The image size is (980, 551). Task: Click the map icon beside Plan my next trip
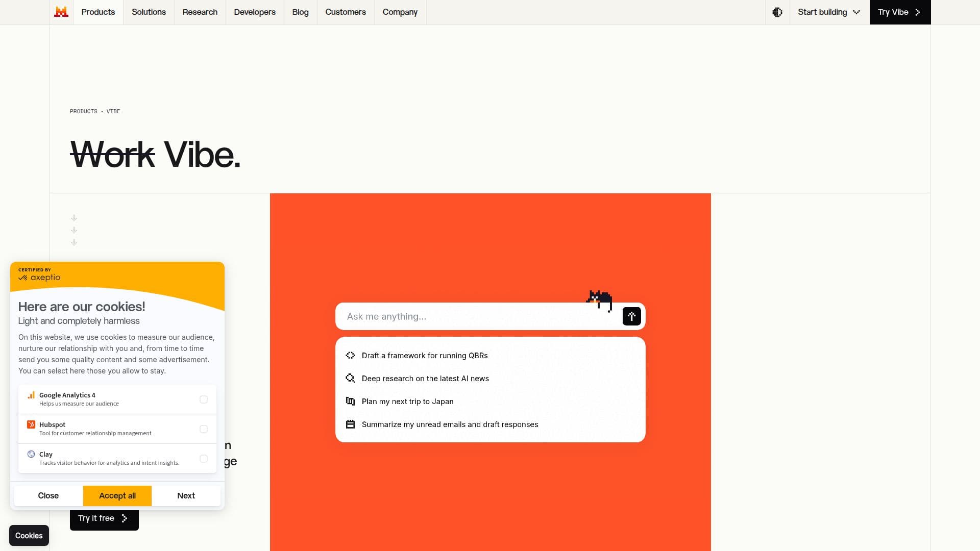click(x=350, y=402)
